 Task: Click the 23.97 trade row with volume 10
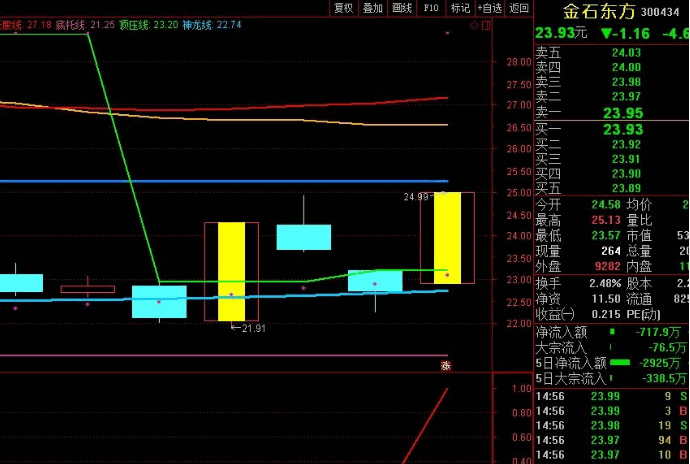click(x=612, y=455)
